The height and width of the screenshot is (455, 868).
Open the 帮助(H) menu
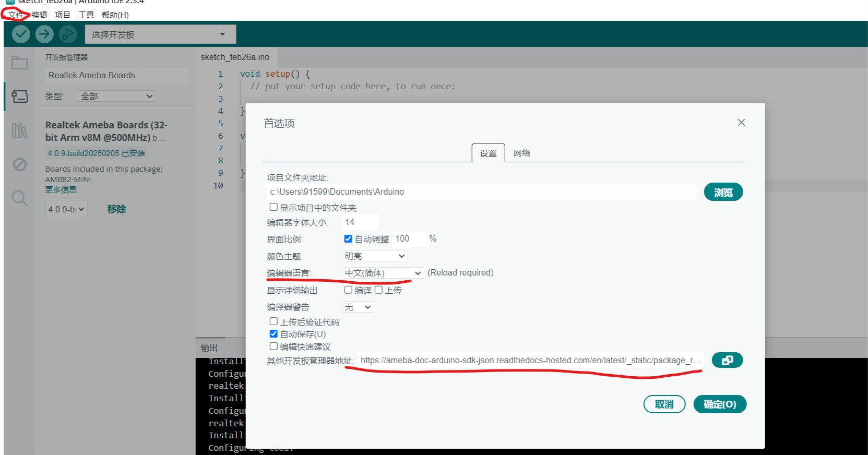coord(115,15)
